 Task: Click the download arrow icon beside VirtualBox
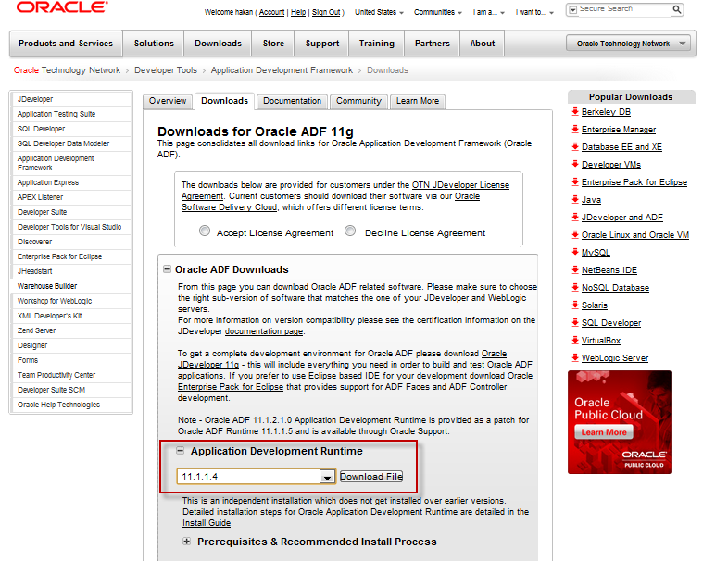(575, 340)
